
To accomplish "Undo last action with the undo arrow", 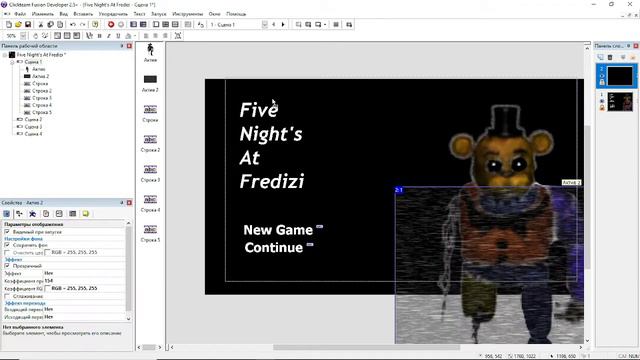I will point(73,25).
